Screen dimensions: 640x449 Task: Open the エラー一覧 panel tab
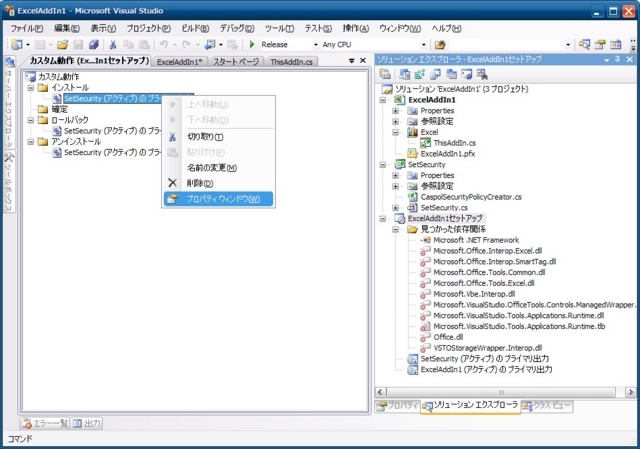45,423
